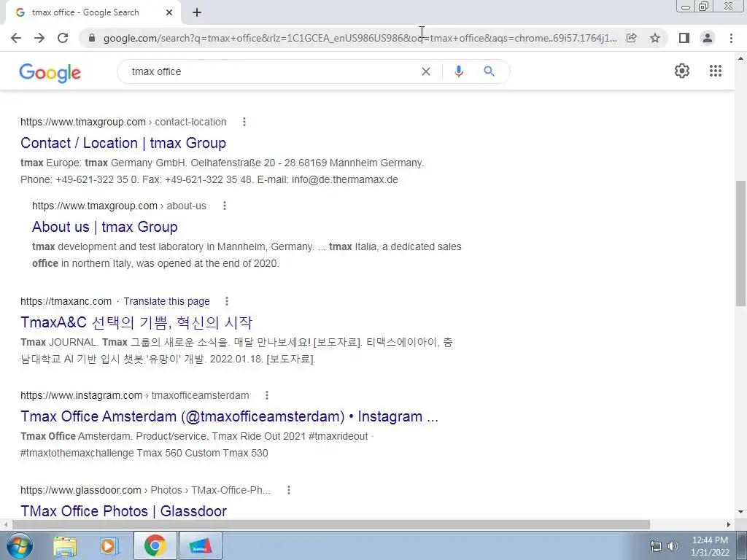The image size is (747, 560).
Task: Open 'Contact / Location | tmax Group' result
Action: (x=123, y=143)
